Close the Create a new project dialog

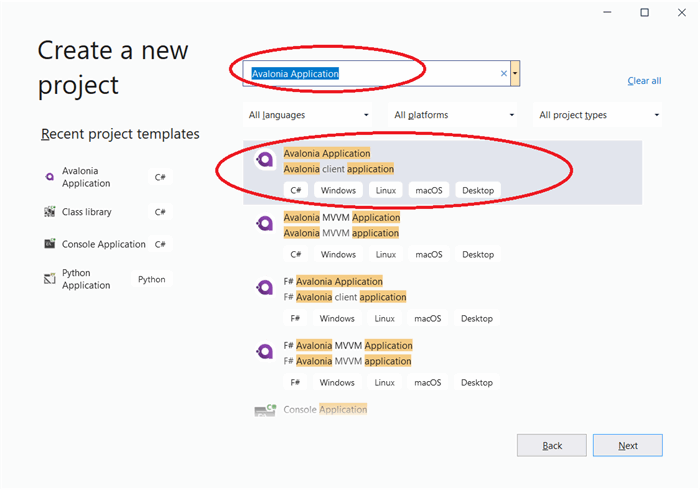point(682,12)
